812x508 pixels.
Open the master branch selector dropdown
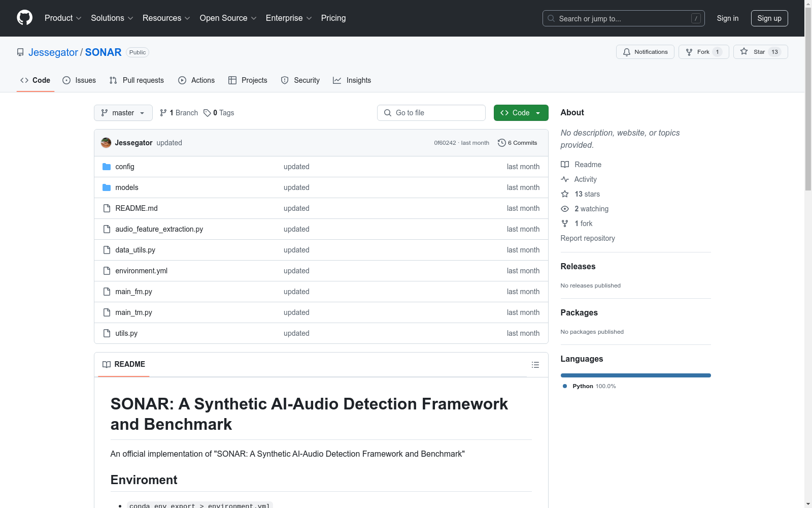point(123,113)
